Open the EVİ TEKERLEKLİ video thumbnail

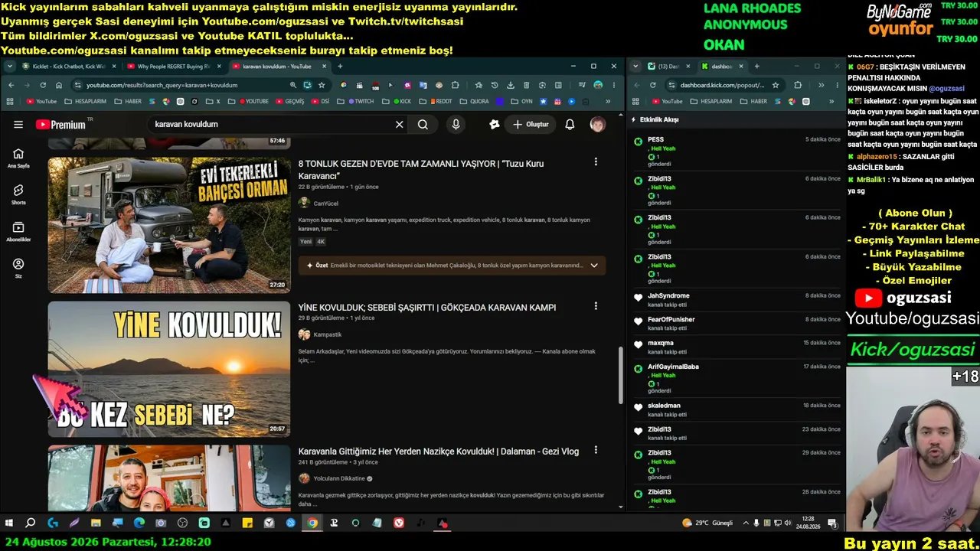tap(169, 226)
